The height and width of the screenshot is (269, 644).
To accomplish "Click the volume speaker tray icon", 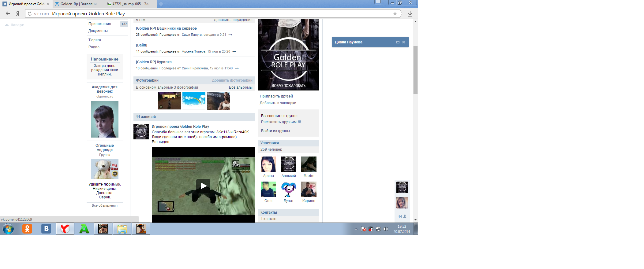I will point(386,229).
